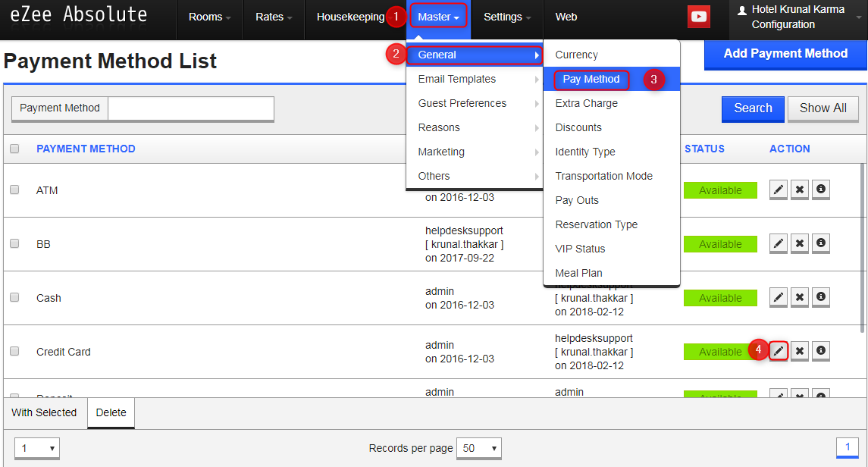
Task: Check the Cash row checkbox
Action: tap(14, 297)
